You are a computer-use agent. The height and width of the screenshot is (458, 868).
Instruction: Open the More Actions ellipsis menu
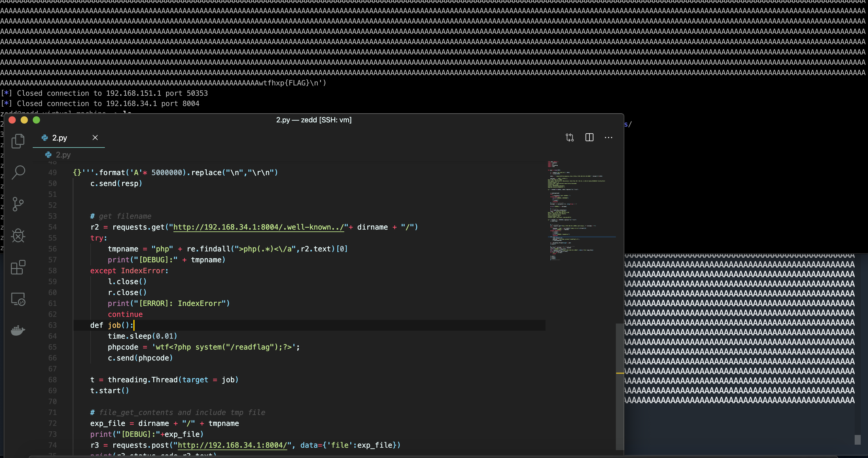pos(608,138)
